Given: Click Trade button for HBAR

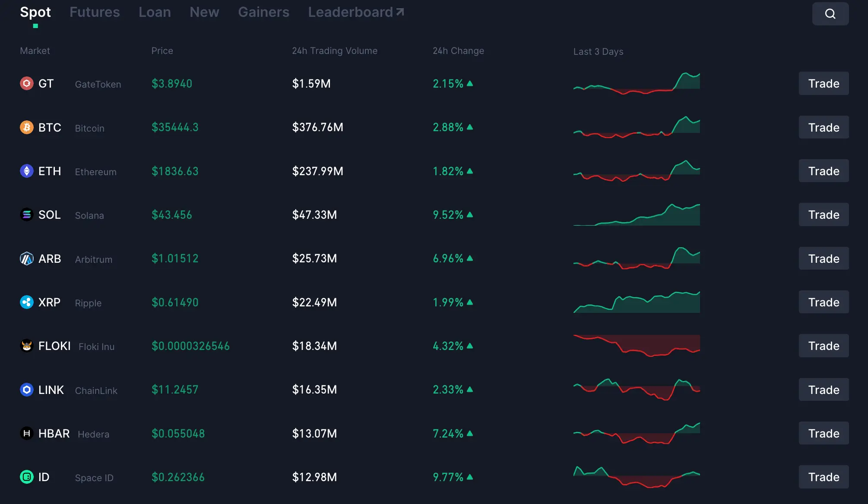Looking at the screenshot, I should click(824, 433).
